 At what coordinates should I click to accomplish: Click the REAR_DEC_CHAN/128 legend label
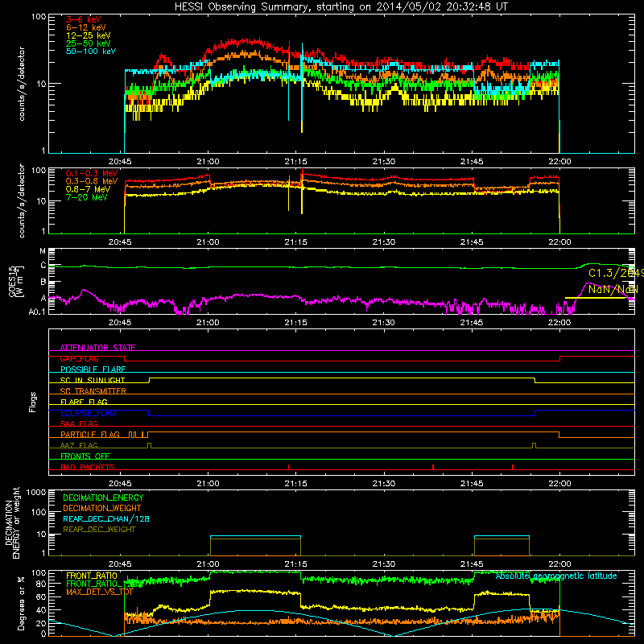(x=106, y=518)
